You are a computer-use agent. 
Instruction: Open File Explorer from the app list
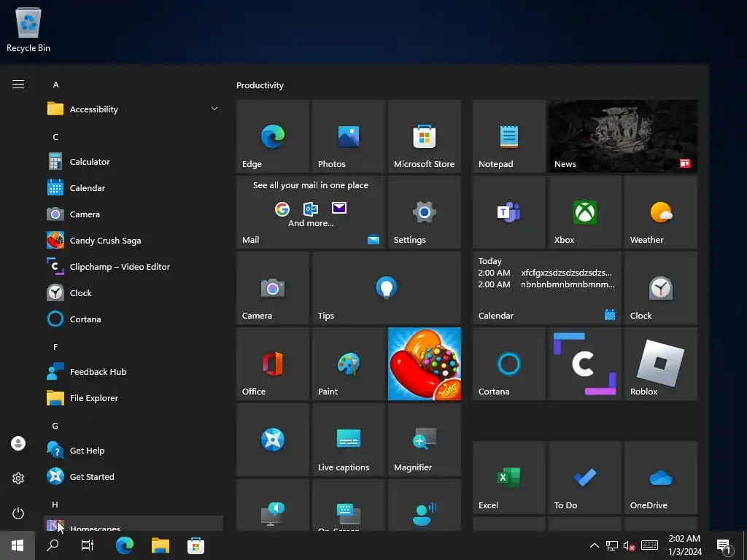[133, 398]
